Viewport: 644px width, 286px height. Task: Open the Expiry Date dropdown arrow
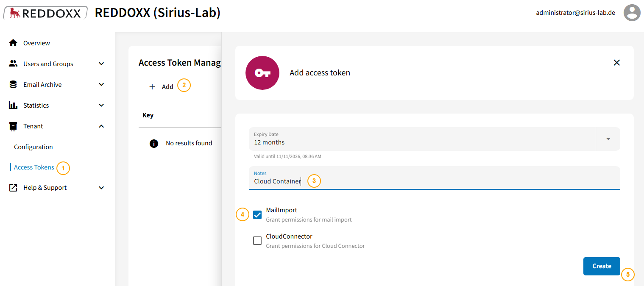click(x=608, y=139)
